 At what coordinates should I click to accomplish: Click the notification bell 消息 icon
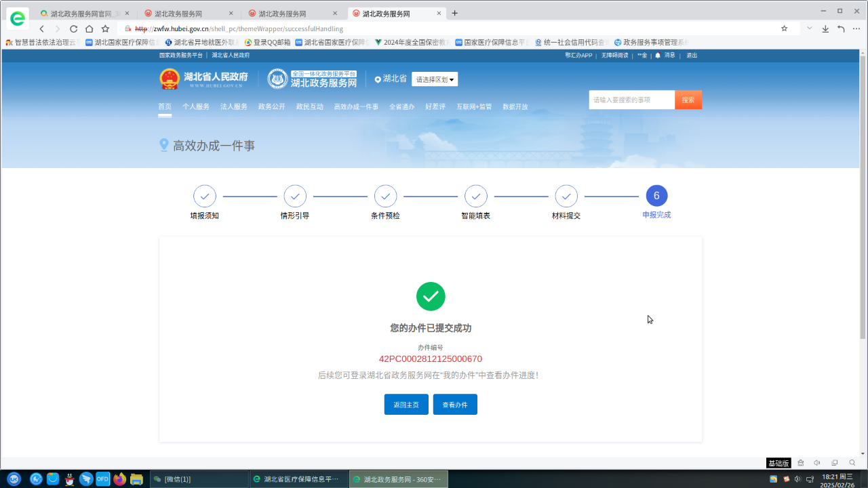click(x=658, y=56)
